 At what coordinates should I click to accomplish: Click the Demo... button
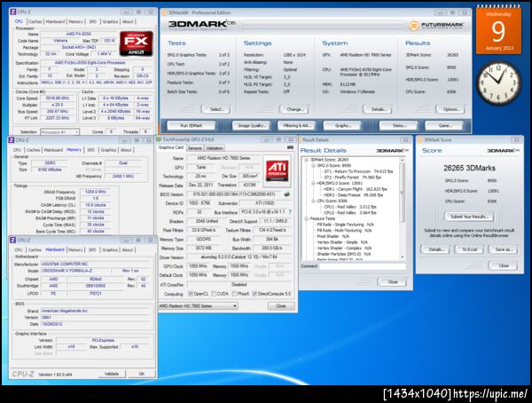(x=399, y=126)
